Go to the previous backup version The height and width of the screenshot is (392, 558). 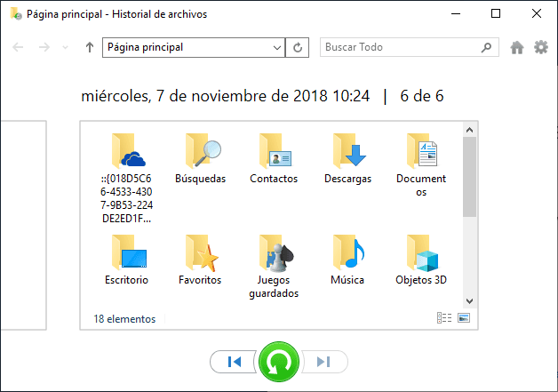pyautogui.click(x=234, y=362)
